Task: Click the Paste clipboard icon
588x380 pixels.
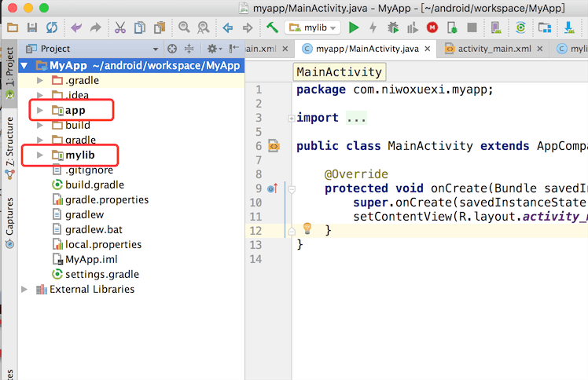Action: tap(160, 27)
